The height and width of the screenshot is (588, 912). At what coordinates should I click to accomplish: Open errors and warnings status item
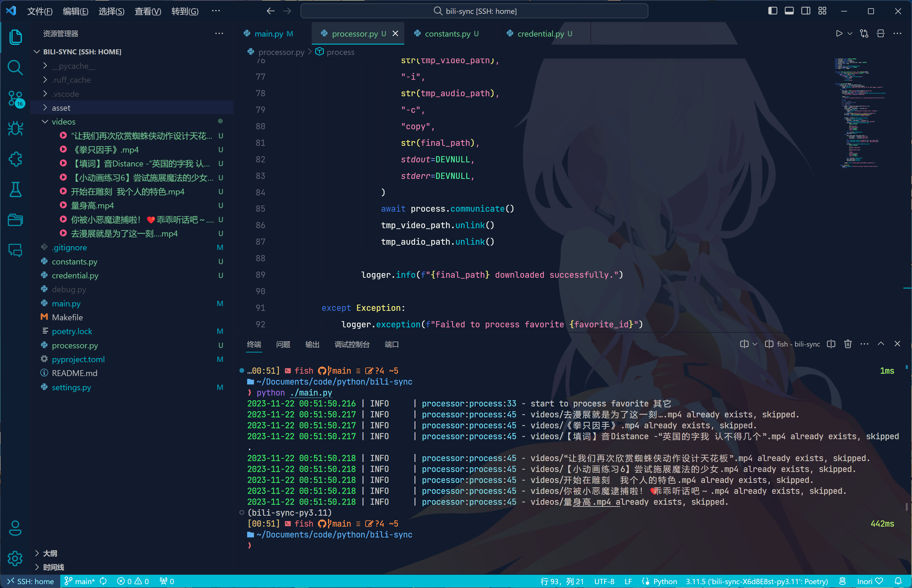(x=133, y=581)
